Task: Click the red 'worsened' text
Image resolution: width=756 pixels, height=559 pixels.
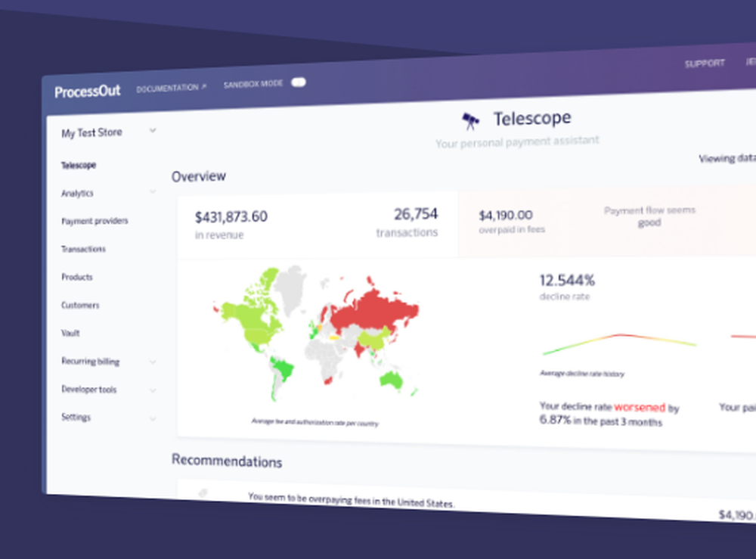Action: point(640,408)
